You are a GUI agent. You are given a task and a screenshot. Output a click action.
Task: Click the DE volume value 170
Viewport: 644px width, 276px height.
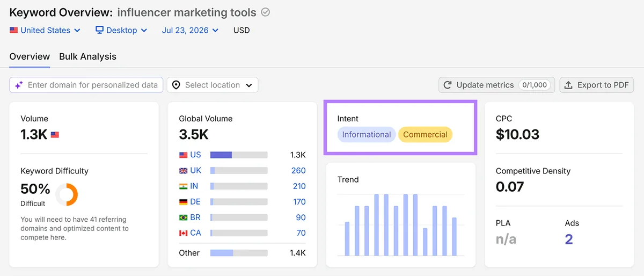tap(299, 202)
